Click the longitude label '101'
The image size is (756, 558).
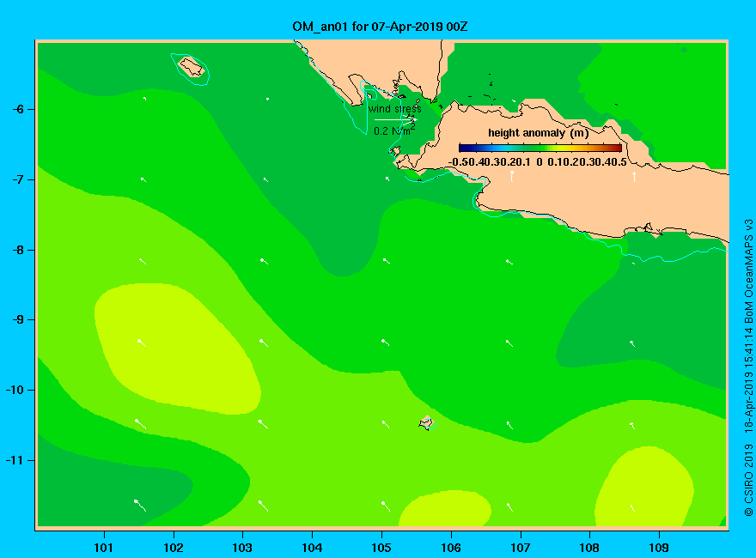pyautogui.click(x=104, y=548)
